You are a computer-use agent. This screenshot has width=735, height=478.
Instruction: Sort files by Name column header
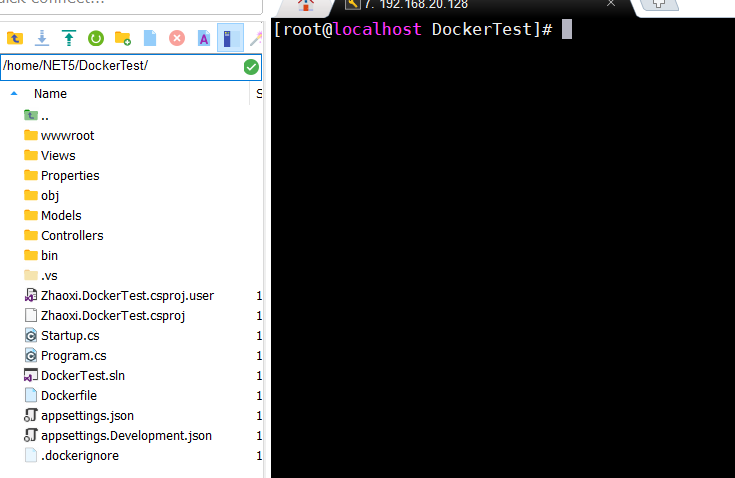pos(50,93)
